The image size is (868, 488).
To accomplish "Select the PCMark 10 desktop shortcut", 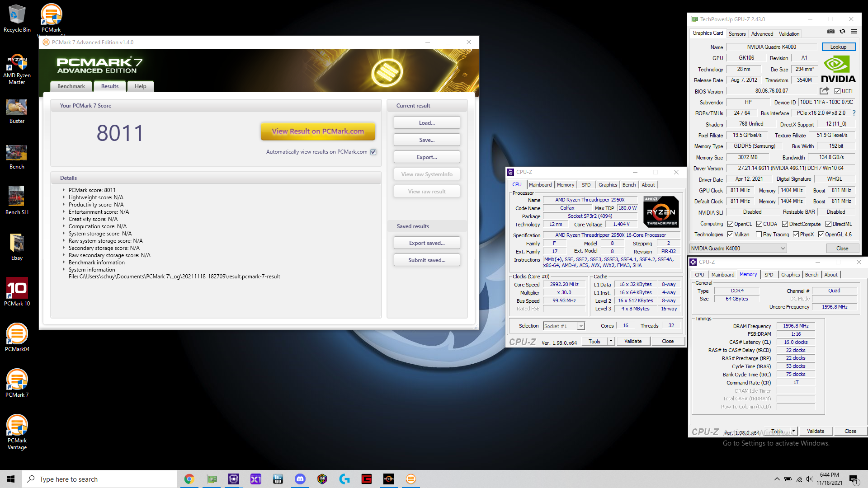I will (x=17, y=292).
